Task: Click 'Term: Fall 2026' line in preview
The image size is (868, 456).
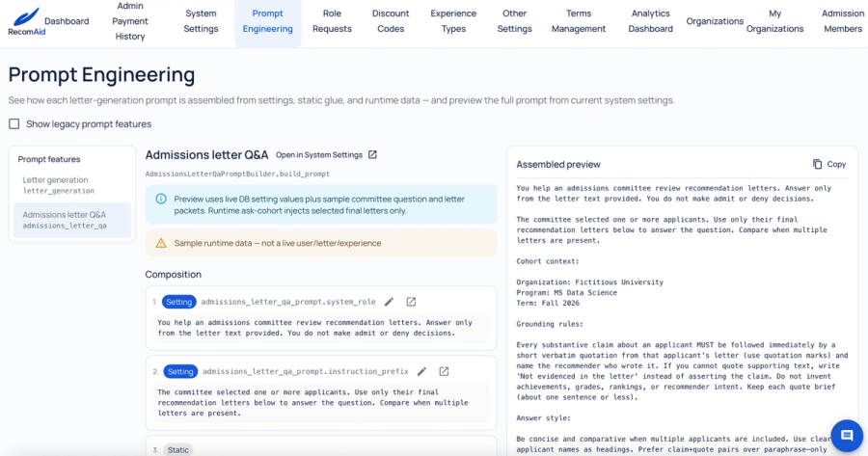Action: [548, 304]
